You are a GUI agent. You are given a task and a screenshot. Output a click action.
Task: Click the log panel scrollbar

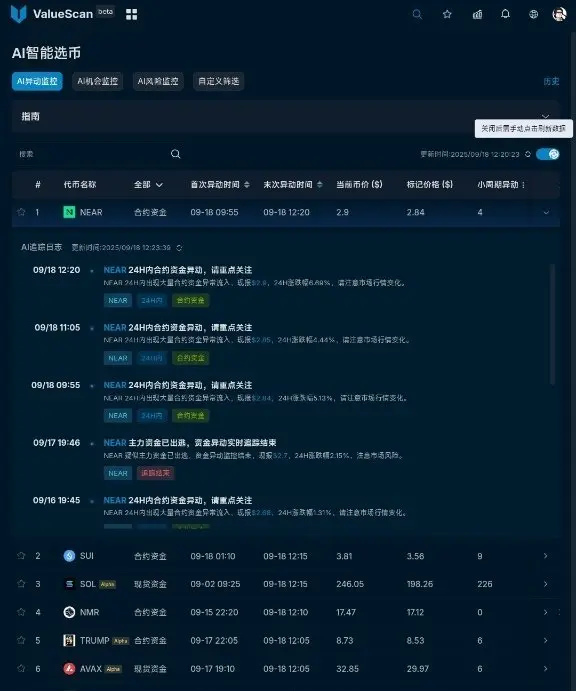pyautogui.click(x=552, y=325)
